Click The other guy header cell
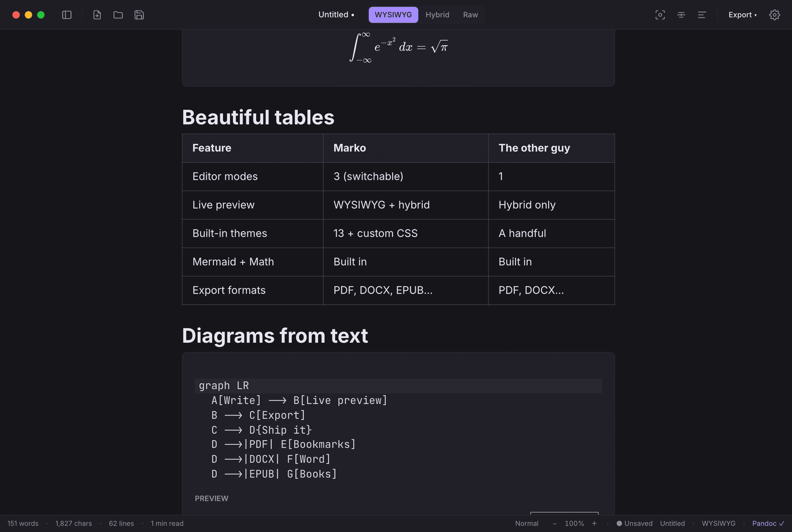The width and height of the screenshot is (792, 532). (x=552, y=148)
